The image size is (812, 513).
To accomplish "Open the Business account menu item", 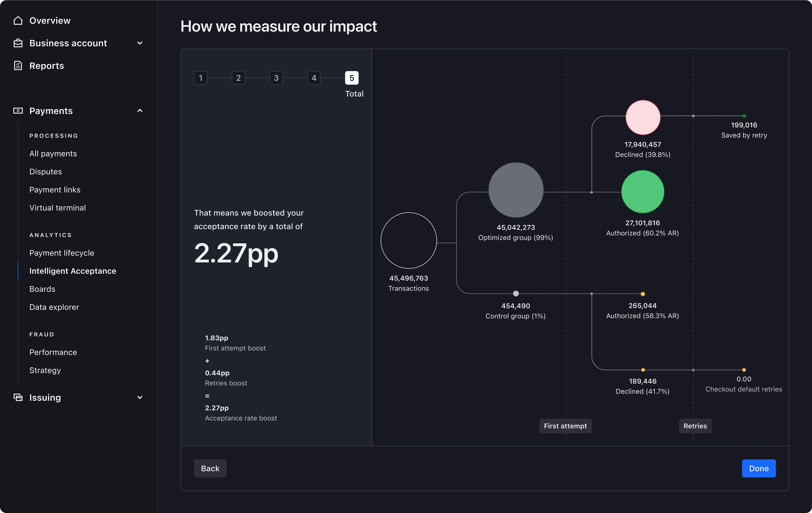I will [x=68, y=43].
